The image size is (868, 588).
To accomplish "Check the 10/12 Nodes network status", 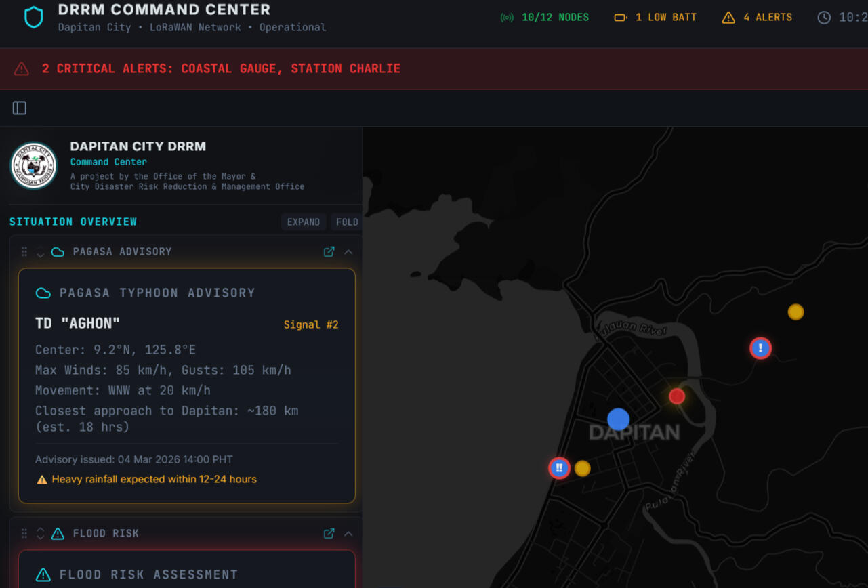I will (545, 18).
